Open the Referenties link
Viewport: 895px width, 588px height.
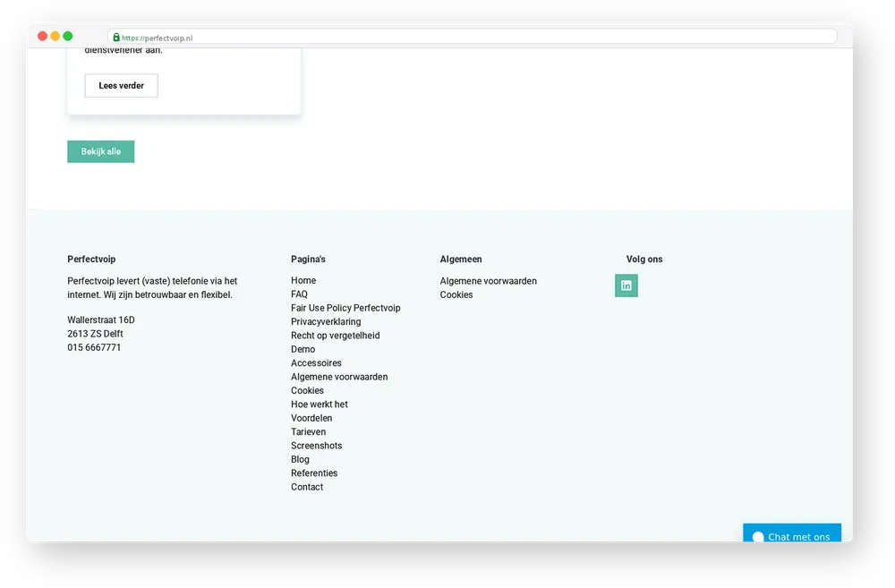click(x=314, y=473)
